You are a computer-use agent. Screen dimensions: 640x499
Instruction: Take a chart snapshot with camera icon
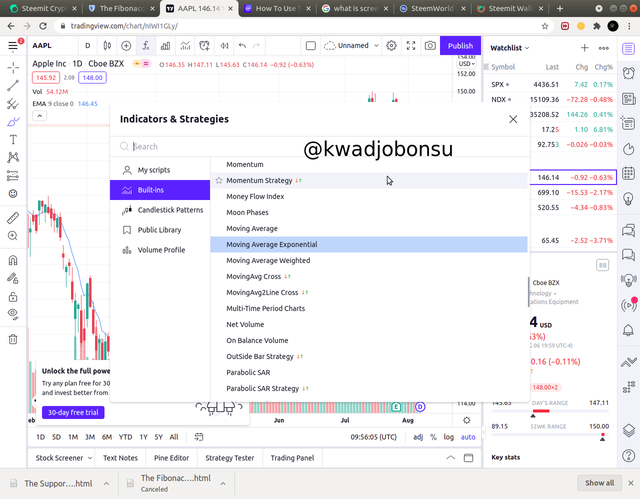click(x=430, y=46)
